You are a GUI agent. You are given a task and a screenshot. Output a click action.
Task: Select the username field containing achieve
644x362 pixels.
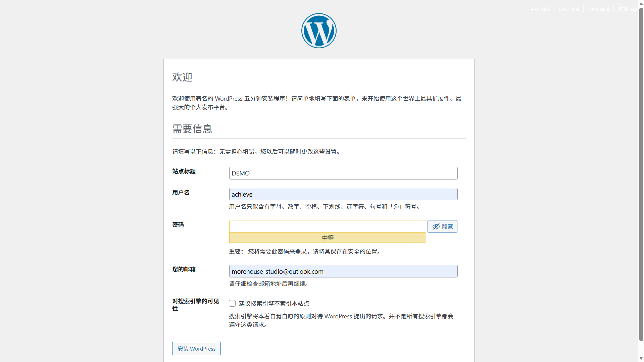tap(343, 194)
